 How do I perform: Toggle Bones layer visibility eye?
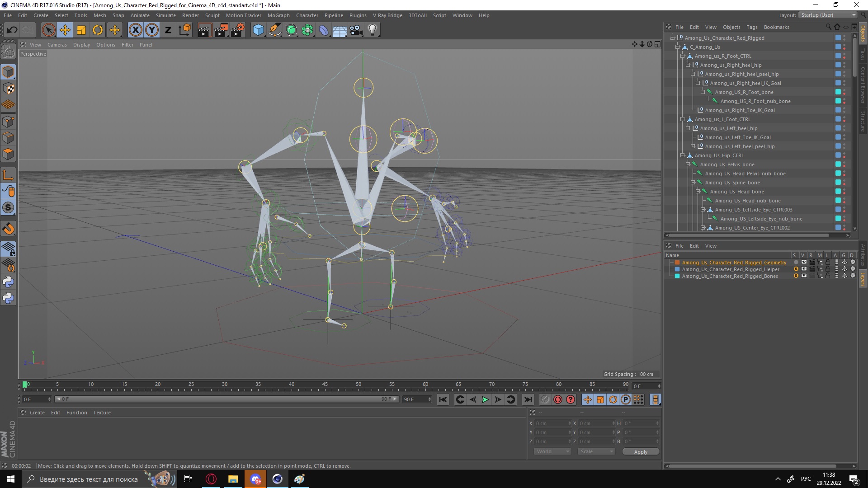[804, 276]
